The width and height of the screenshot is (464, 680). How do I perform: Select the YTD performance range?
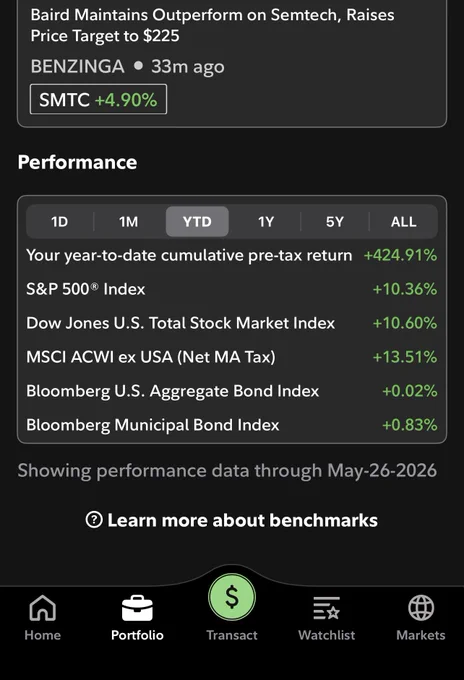(x=197, y=222)
